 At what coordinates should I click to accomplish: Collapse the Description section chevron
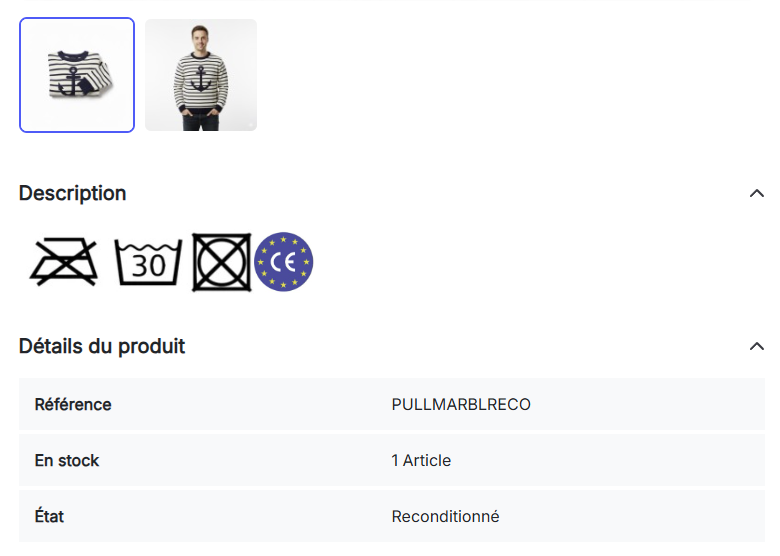757,193
